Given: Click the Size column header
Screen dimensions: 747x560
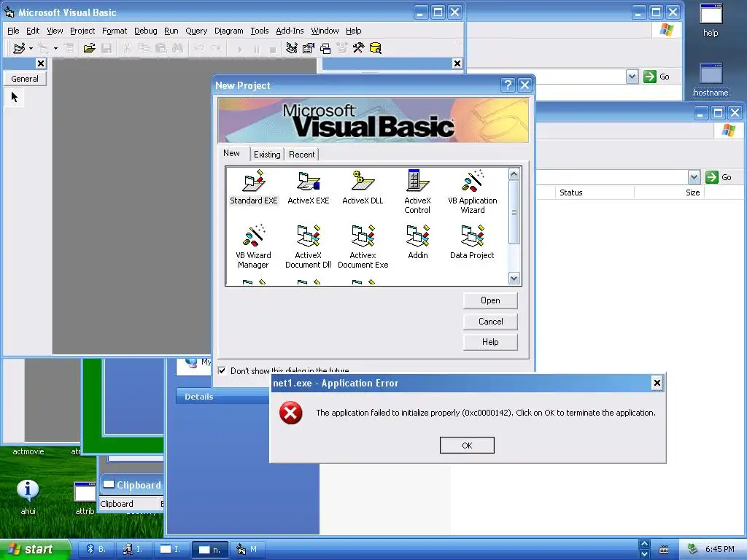Looking at the screenshot, I should point(670,192).
